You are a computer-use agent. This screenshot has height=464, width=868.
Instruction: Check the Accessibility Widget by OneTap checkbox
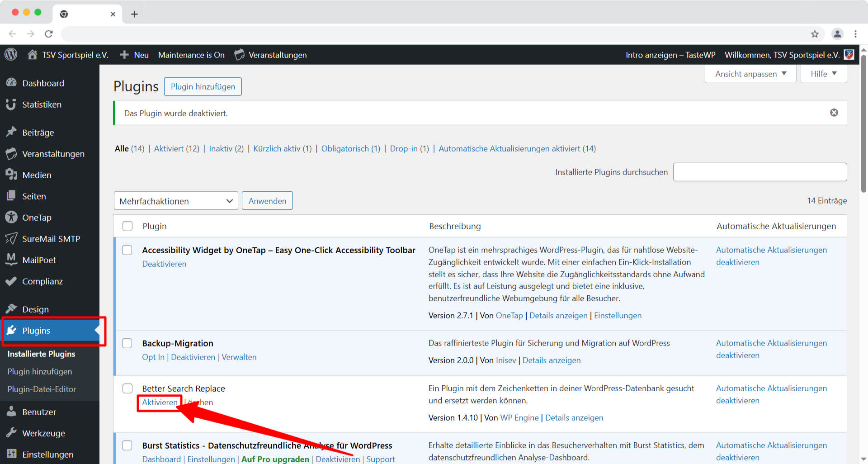[x=127, y=250]
